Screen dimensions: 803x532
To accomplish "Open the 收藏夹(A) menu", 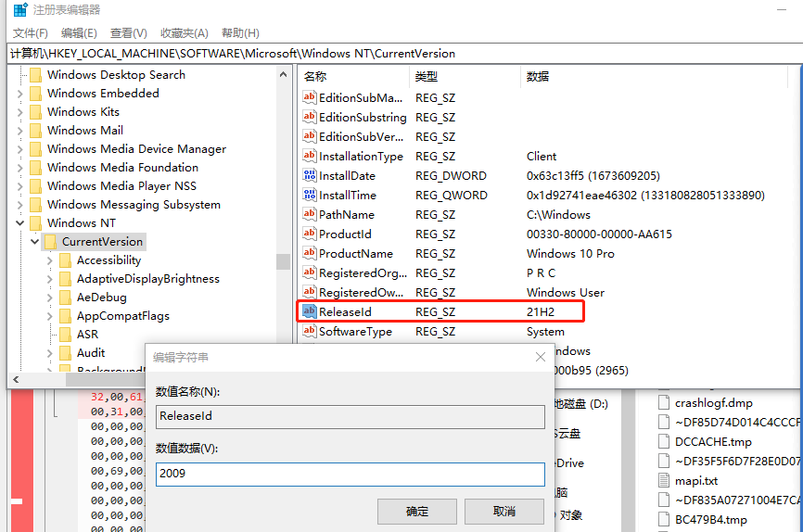I will 185,33.
